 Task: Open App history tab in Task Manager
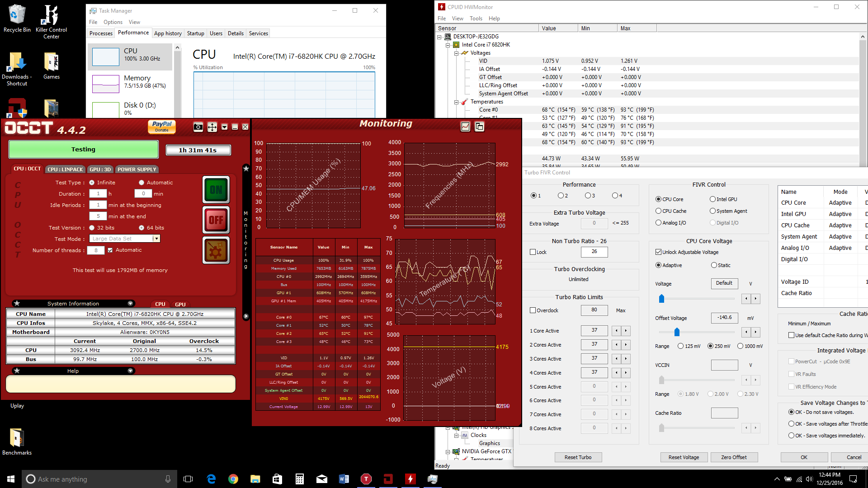tap(168, 33)
